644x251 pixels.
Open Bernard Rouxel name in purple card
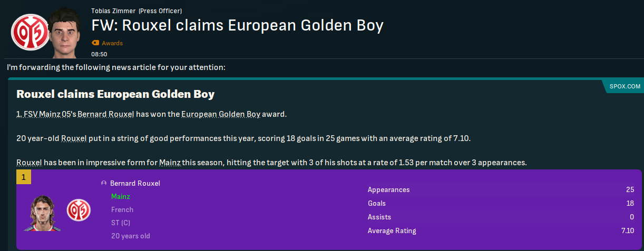(135, 183)
